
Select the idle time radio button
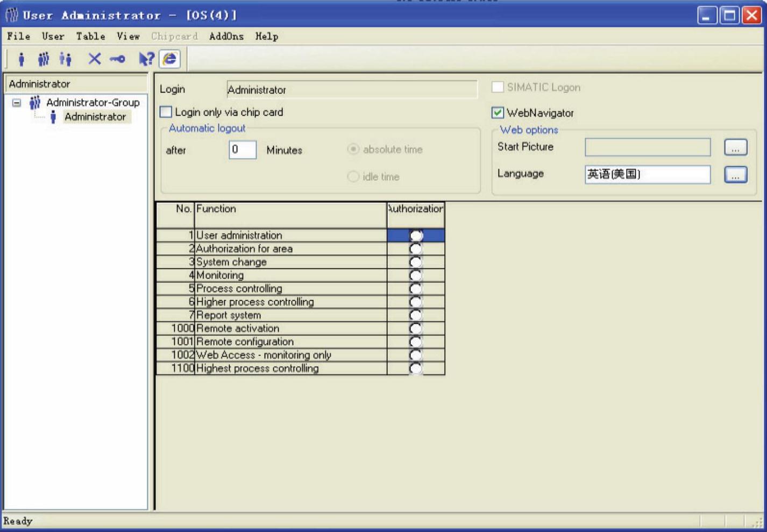click(x=353, y=176)
